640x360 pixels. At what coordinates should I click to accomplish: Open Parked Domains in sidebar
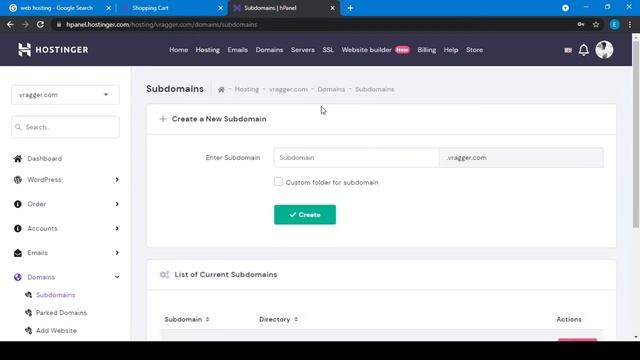61,313
